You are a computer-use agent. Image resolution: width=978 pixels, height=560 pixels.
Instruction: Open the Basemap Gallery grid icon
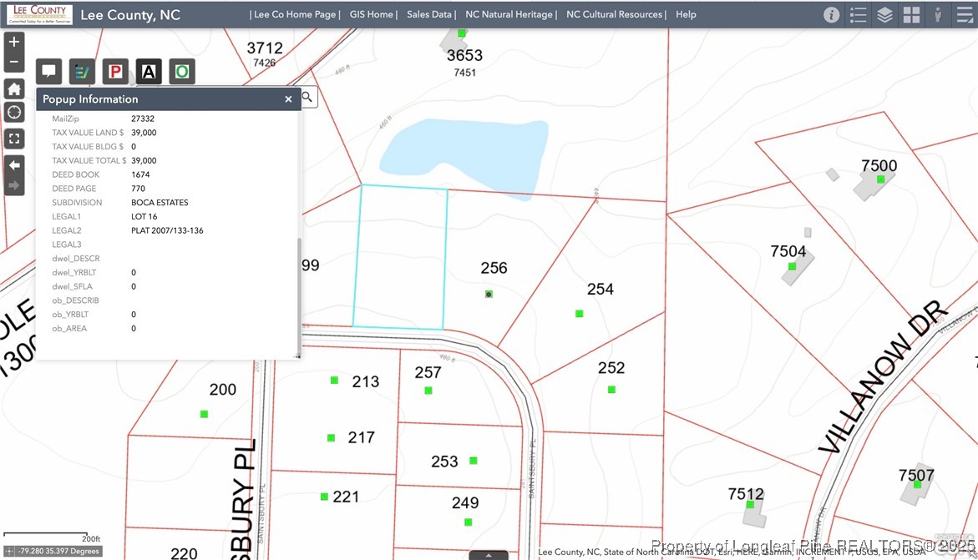911,15
